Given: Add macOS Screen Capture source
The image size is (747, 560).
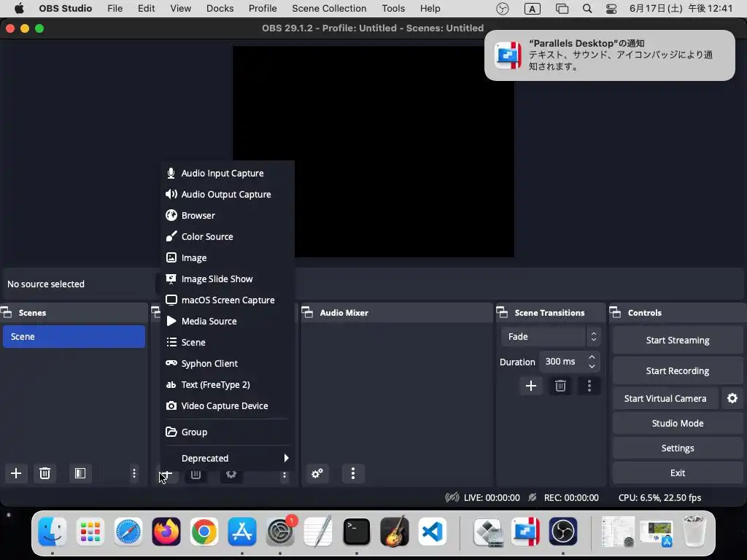Looking at the screenshot, I should click(228, 300).
